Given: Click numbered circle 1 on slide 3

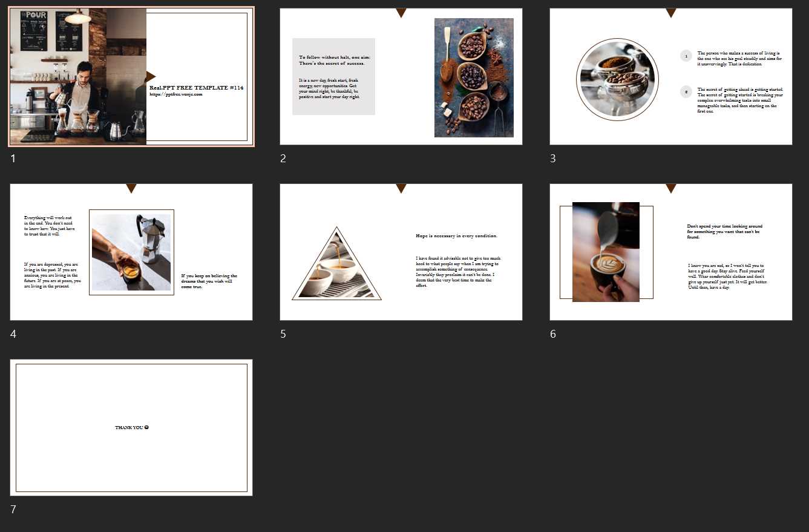Looking at the screenshot, I should coord(686,56).
